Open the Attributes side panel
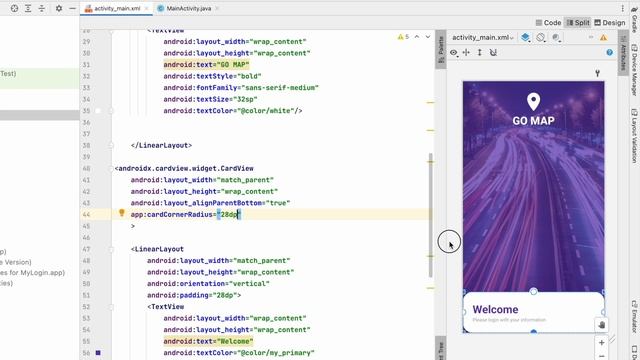The height and width of the screenshot is (360, 640). click(623, 54)
